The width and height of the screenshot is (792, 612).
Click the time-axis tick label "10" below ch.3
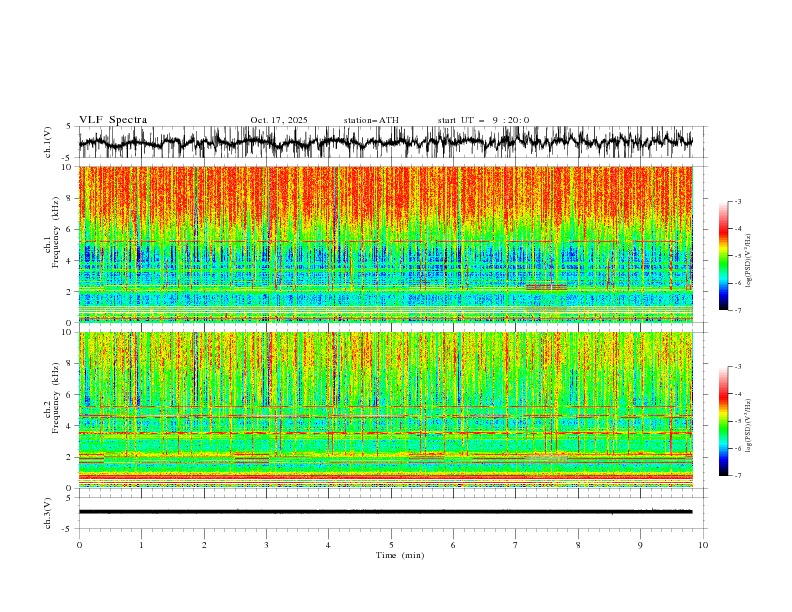tap(703, 545)
